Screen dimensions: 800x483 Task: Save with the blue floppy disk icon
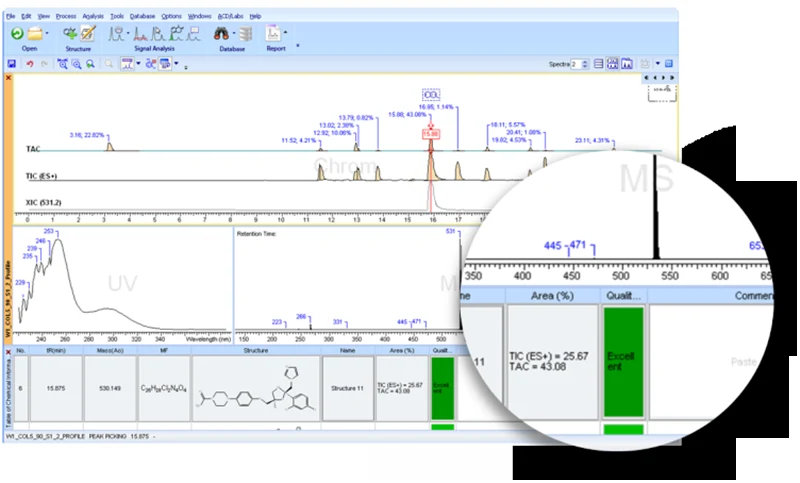(11, 64)
